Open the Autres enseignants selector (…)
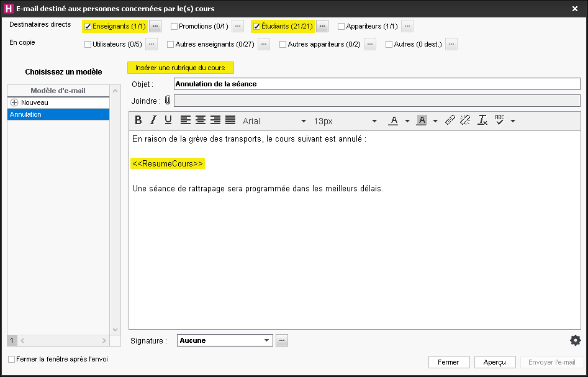588x377 pixels. 264,44
